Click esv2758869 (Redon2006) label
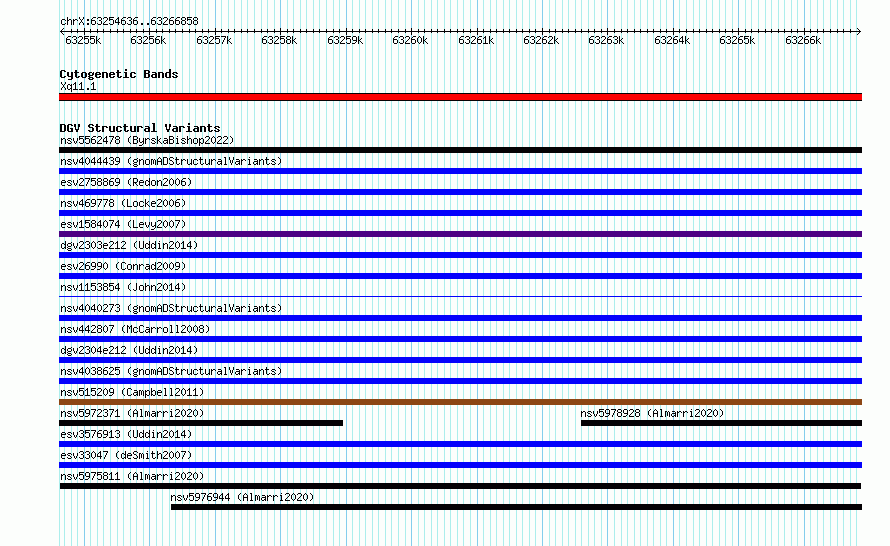The height and width of the screenshot is (546, 890). click(126, 182)
